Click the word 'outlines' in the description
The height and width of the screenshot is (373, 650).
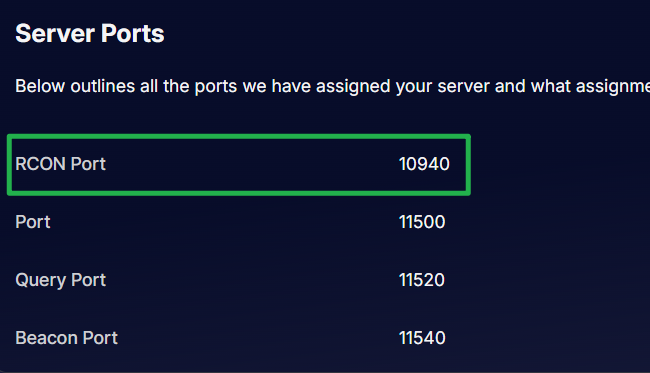(x=103, y=87)
